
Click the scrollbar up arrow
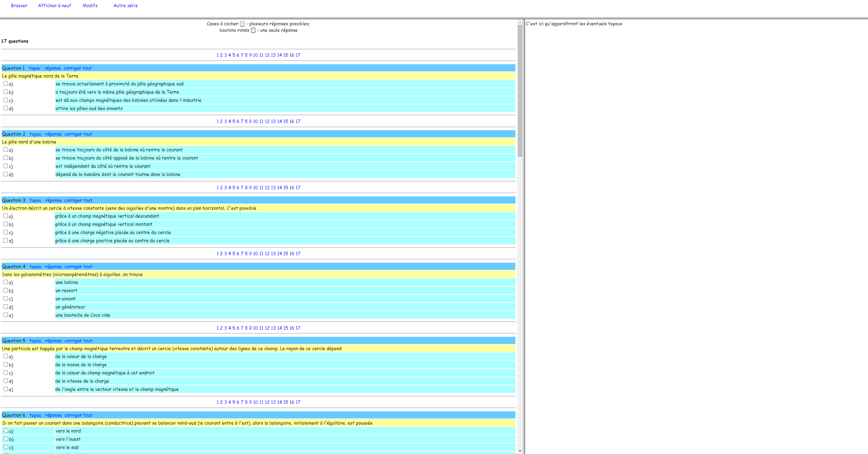pyautogui.click(x=520, y=22)
